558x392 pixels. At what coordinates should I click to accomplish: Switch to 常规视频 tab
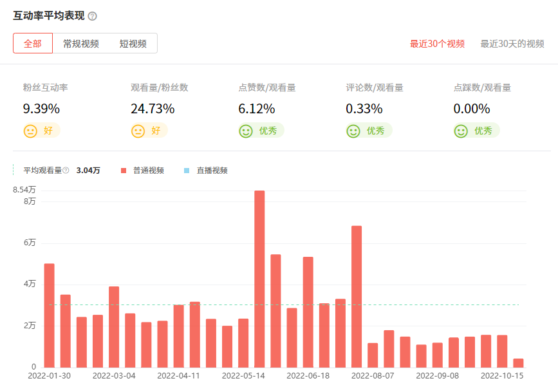(x=81, y=44)
